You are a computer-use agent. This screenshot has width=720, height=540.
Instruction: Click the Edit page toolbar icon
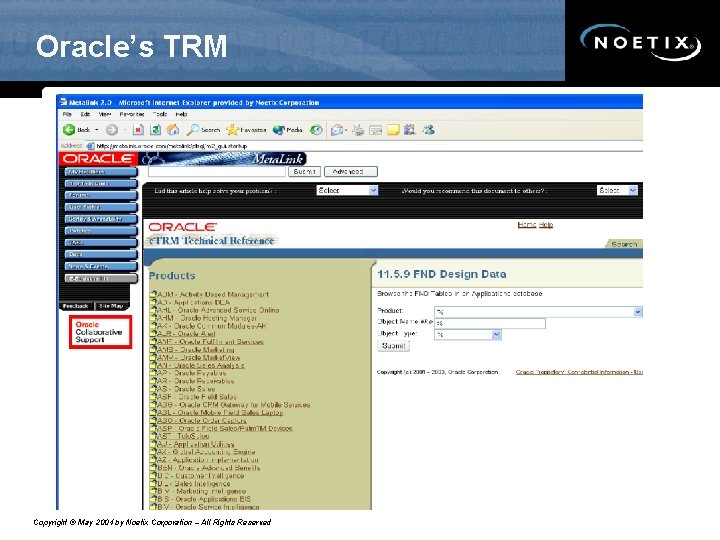tap(376, 130)
